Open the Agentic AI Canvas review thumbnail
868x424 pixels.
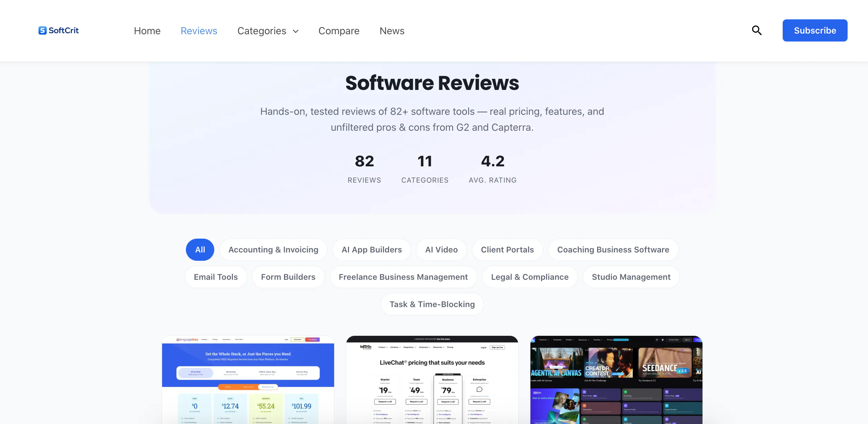coord(616,380)
